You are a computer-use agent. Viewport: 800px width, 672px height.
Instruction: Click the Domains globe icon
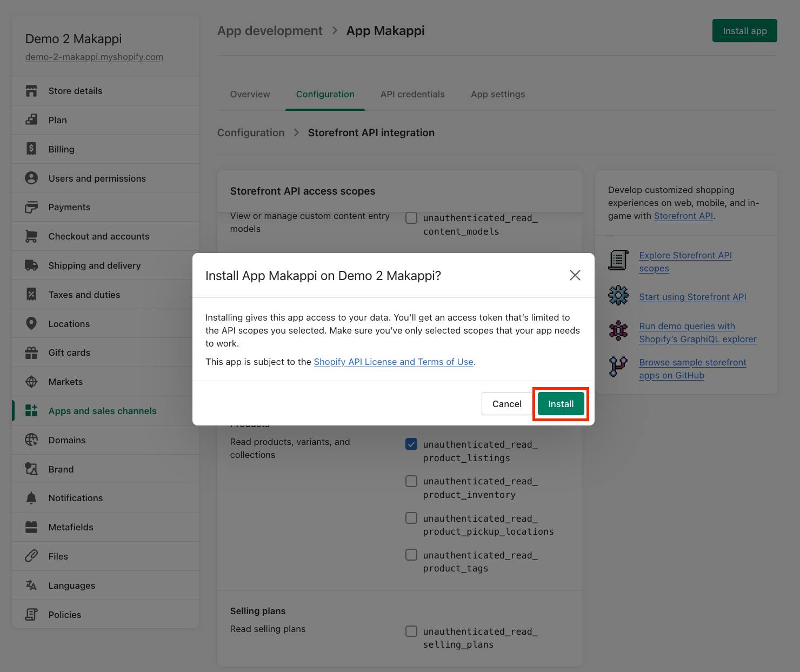pyautogui.click(x=31, y=440)
